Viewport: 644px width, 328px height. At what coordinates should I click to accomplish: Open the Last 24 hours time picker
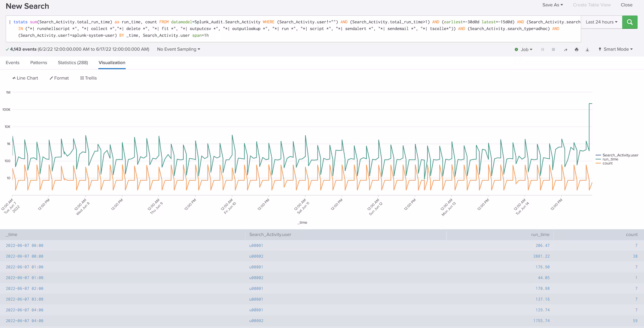tap(601, 22)
